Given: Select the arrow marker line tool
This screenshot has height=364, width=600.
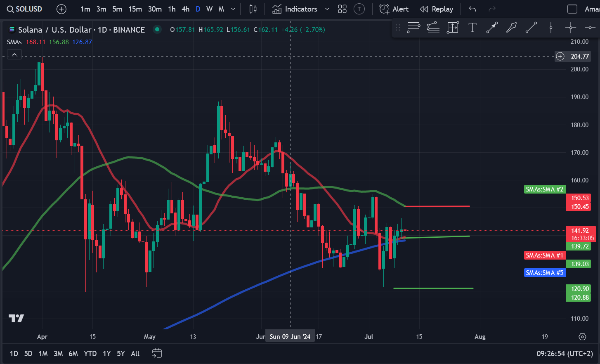Looking at the screenshot, I should (x=492, y=28).
